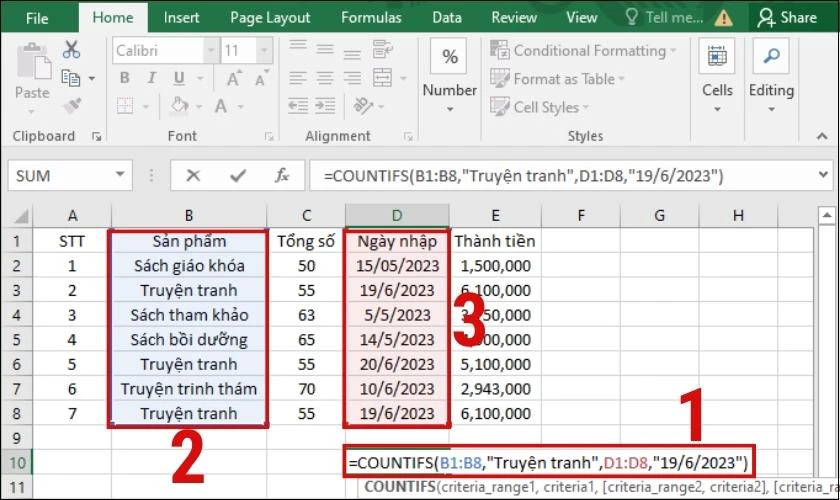Expand the font size 11 dropdown
This screenshot has height=500, width=840.
coord(265,50)
